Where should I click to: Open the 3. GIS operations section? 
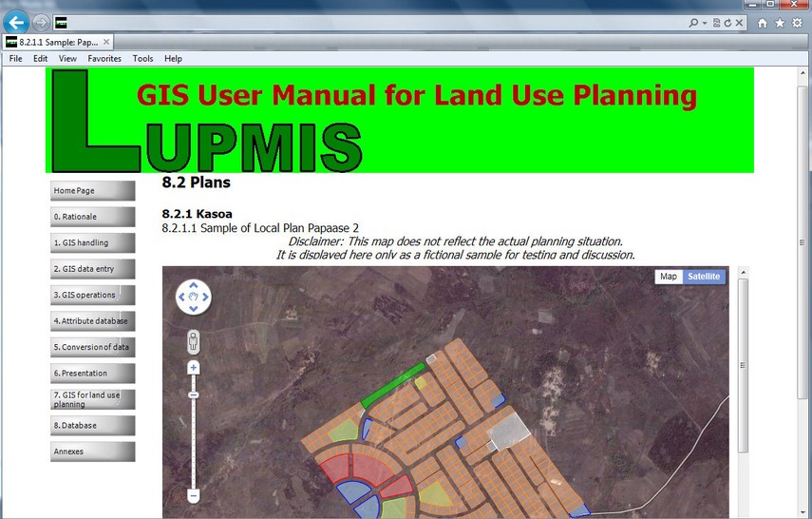point(92,296)
